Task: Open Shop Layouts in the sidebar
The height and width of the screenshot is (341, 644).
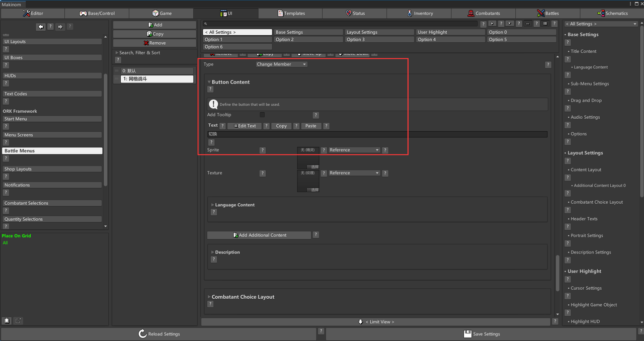Action: pyautogui.click(x=52, y=169)
